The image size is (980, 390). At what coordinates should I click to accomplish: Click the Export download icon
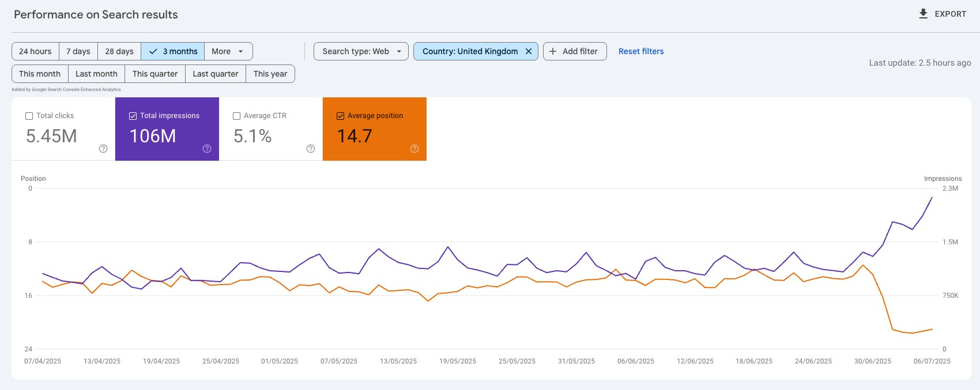(x=923, y=14)
